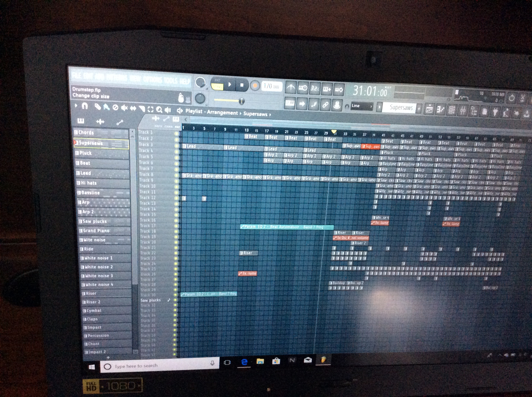Collapse the track header with the chevron
Screen dimensions: 532x397
(x=186, y=119)
